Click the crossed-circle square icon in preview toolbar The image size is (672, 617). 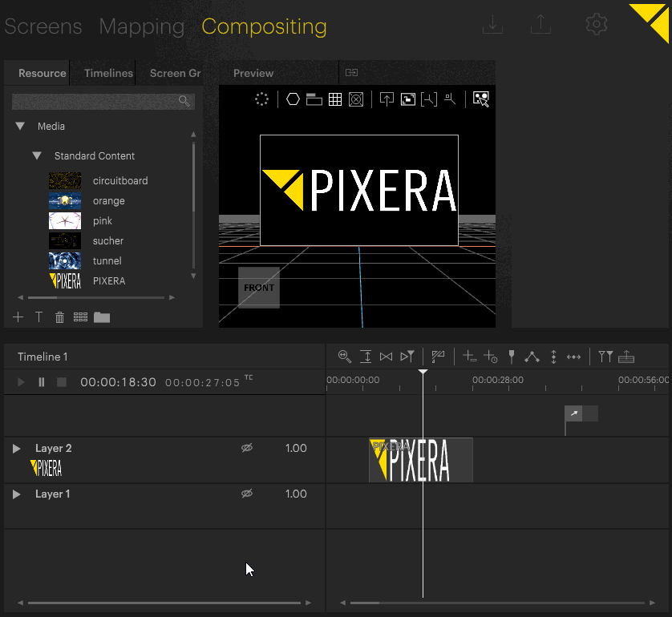point(356,99)
